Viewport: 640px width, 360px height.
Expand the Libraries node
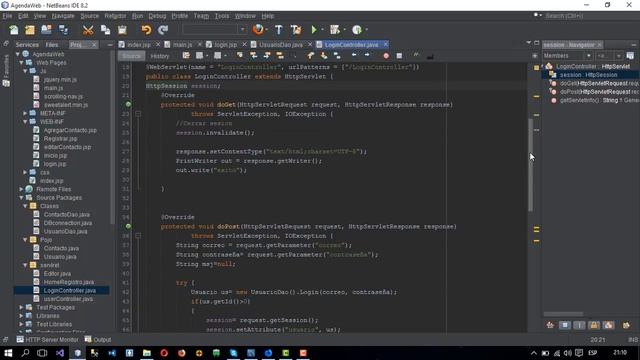tap(21, 316)
